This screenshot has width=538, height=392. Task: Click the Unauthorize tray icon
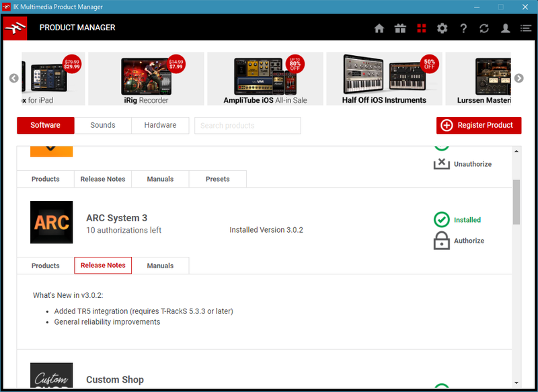click(442, 163)
